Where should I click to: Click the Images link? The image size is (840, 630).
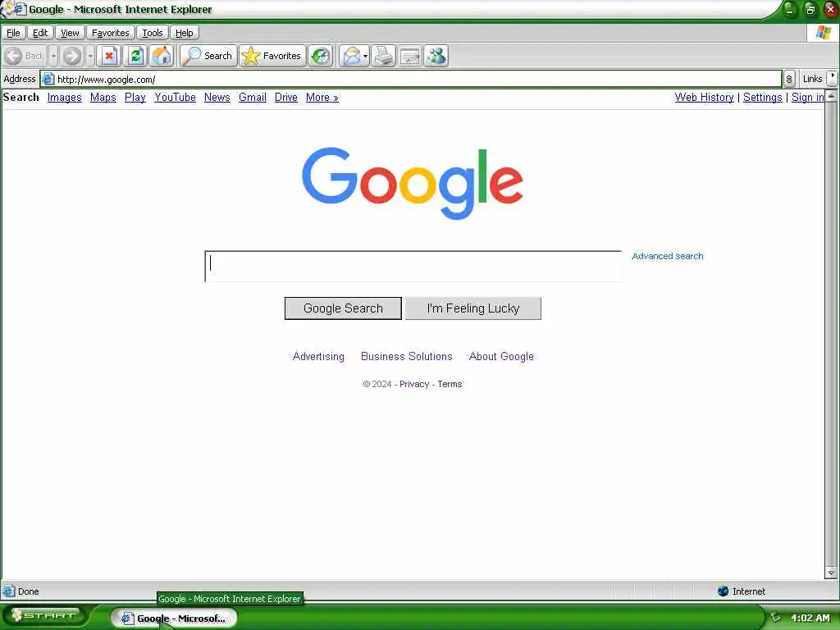pos(64,98)
